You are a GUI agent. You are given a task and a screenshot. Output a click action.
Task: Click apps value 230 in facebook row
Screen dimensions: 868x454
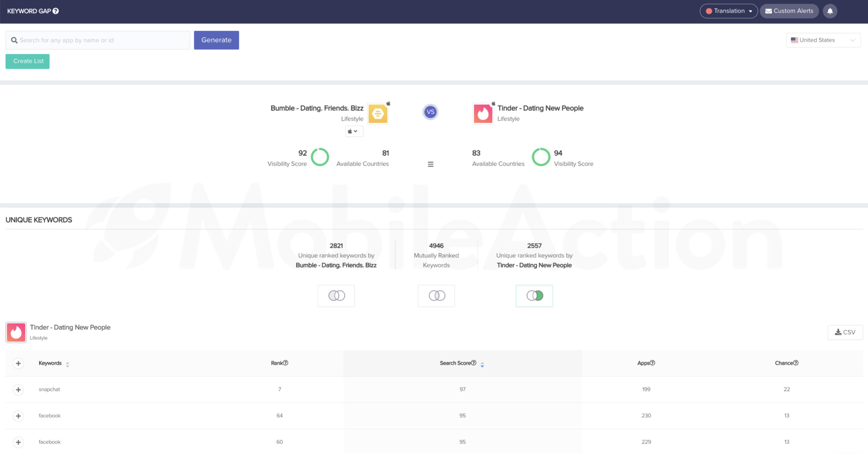646,416
